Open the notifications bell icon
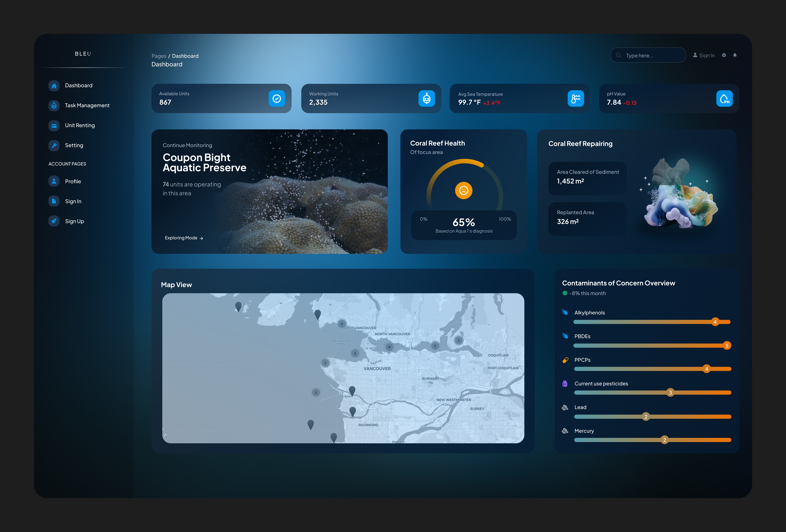786x532 pixels. (x=735, y=55)
